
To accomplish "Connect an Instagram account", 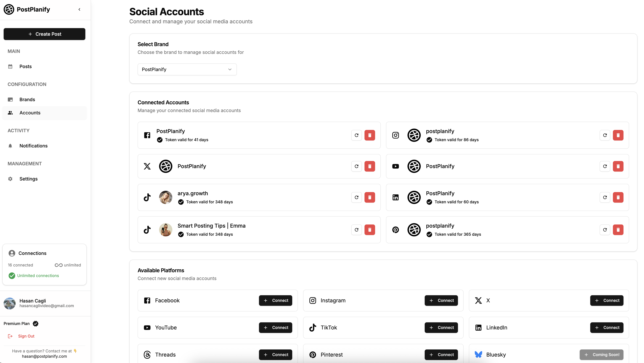I will 441,301.
